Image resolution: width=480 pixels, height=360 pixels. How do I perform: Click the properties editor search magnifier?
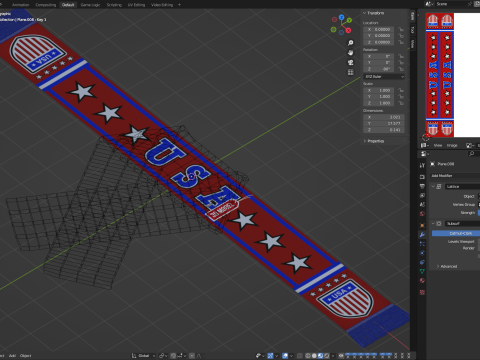pyautogui.click(x=471, y=154)
